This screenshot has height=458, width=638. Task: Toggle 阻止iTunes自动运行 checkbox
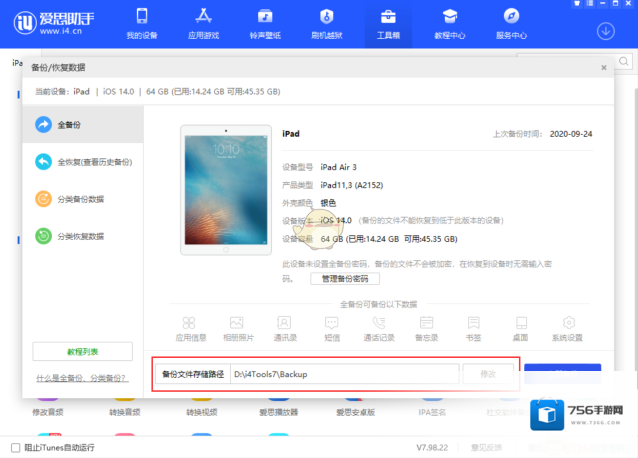(x=14, y=446)
